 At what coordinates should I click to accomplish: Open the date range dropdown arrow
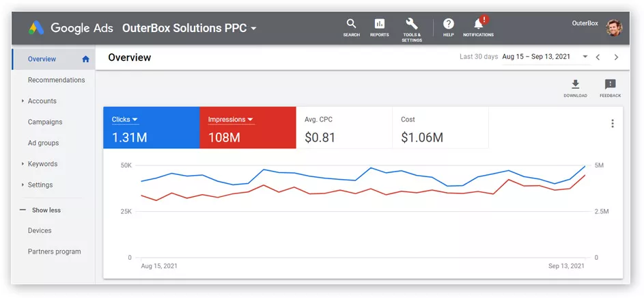tap(585, 57)
